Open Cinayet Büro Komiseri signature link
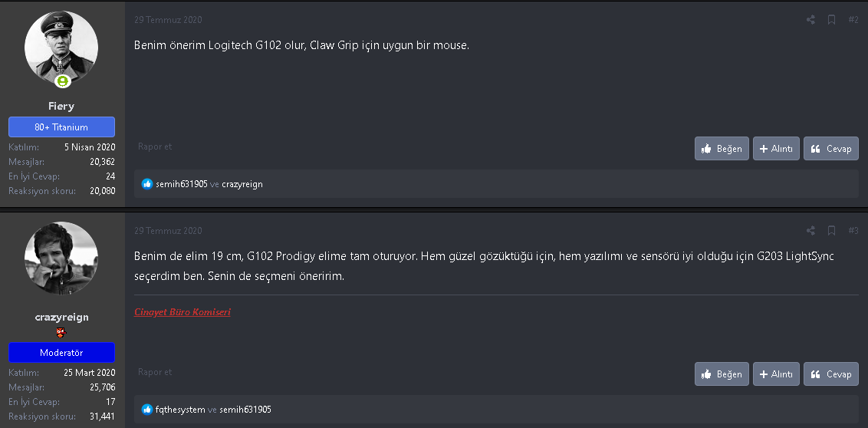Image resolution: width=868 pixels, height=428 pixels. (x=182, y=312)
